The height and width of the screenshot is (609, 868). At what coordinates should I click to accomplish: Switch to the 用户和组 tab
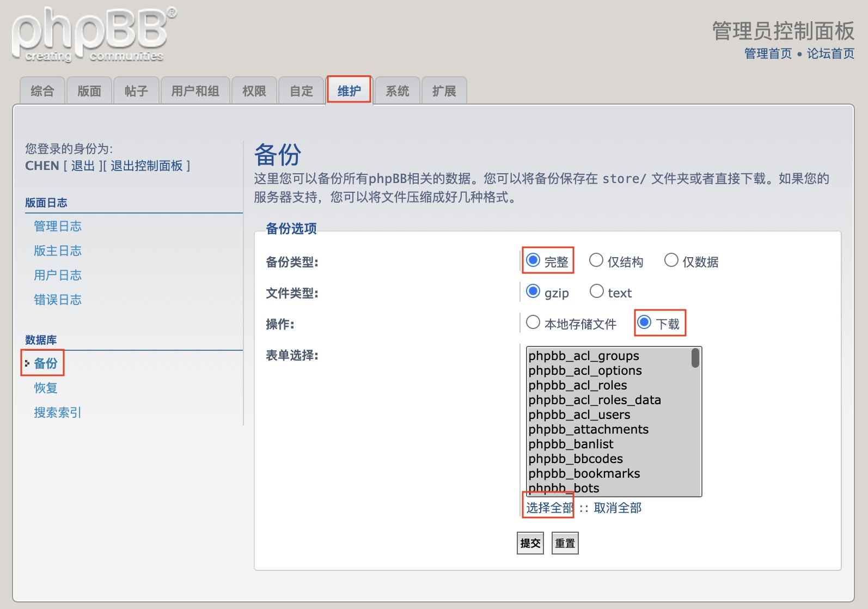(x=195, y=91)
